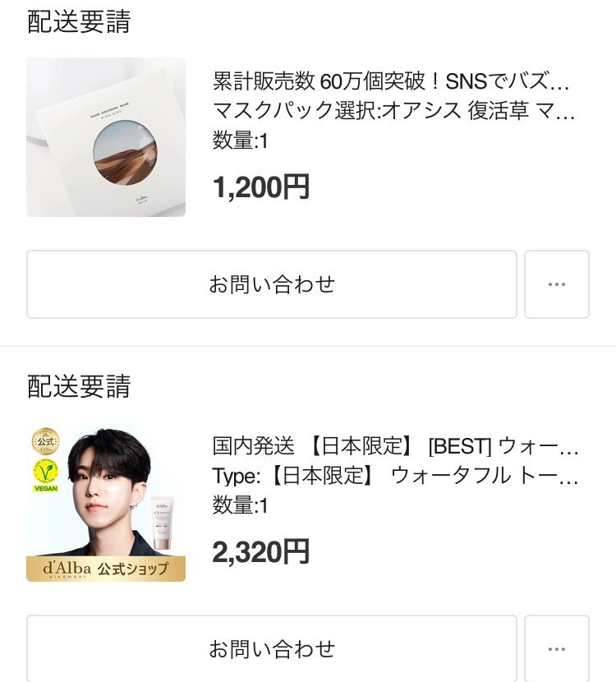This screenshot has width=616, height=682.
Task: Tap 数量:1 under the mask pack
Action: (241, 141)
